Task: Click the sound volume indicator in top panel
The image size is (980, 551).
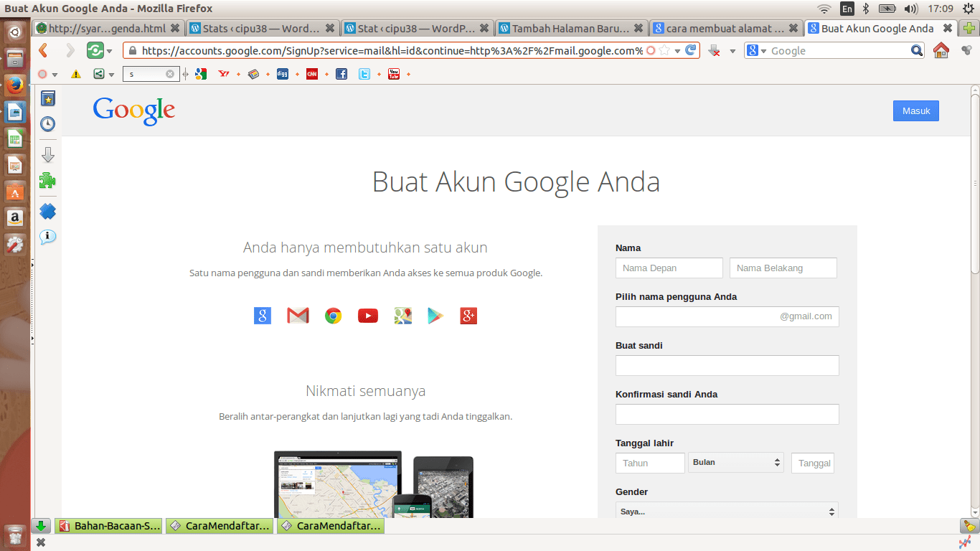Action: (911, 9)
